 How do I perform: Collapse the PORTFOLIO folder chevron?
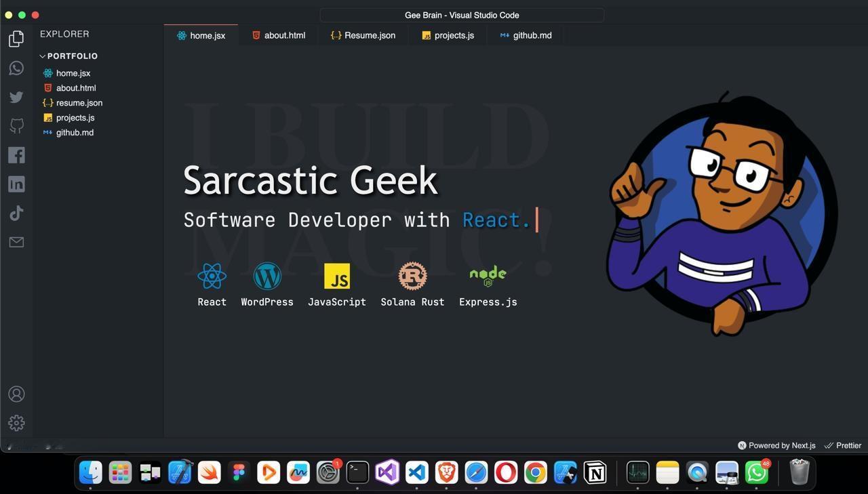42,56
